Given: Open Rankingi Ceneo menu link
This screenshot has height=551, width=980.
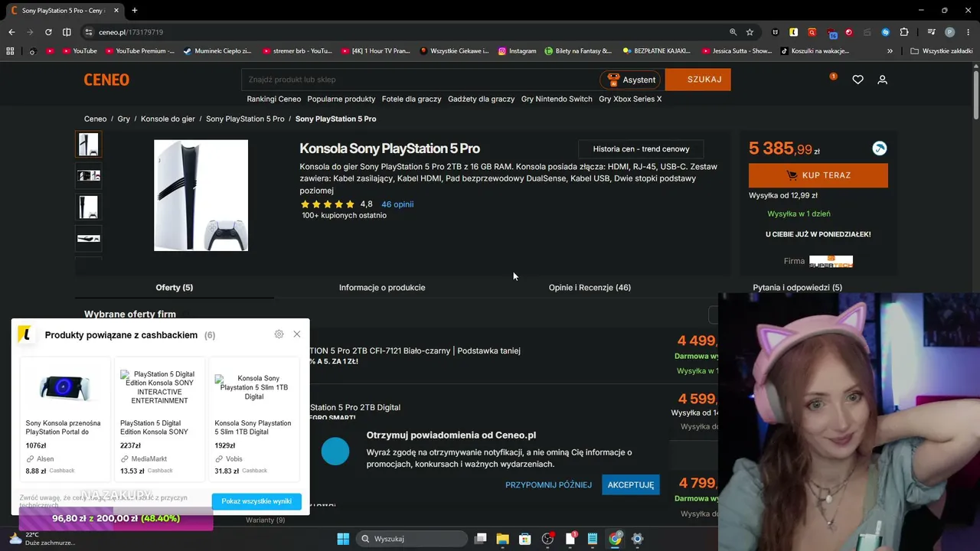Looking at the screenshot, I should [273, 99].
